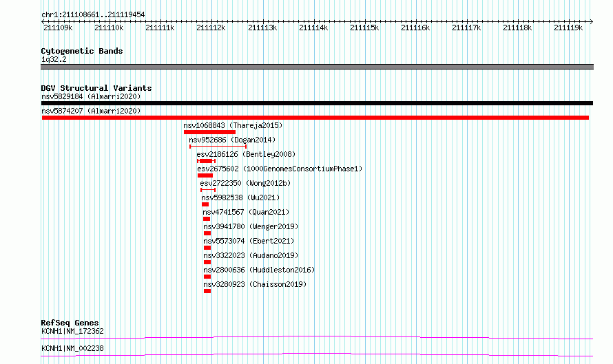
Task: Select the long red nsv5874207 bar
Action: pos(315,118)
